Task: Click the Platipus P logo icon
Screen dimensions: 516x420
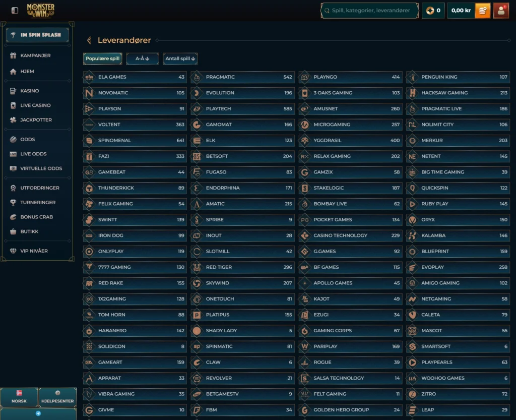Action: (x=197, y=315)
